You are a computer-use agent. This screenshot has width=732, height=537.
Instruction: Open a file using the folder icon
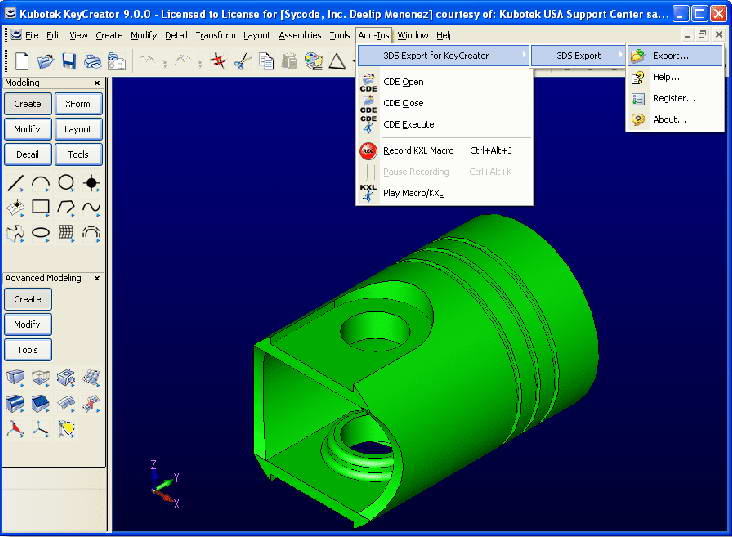[x=45, y=61]
